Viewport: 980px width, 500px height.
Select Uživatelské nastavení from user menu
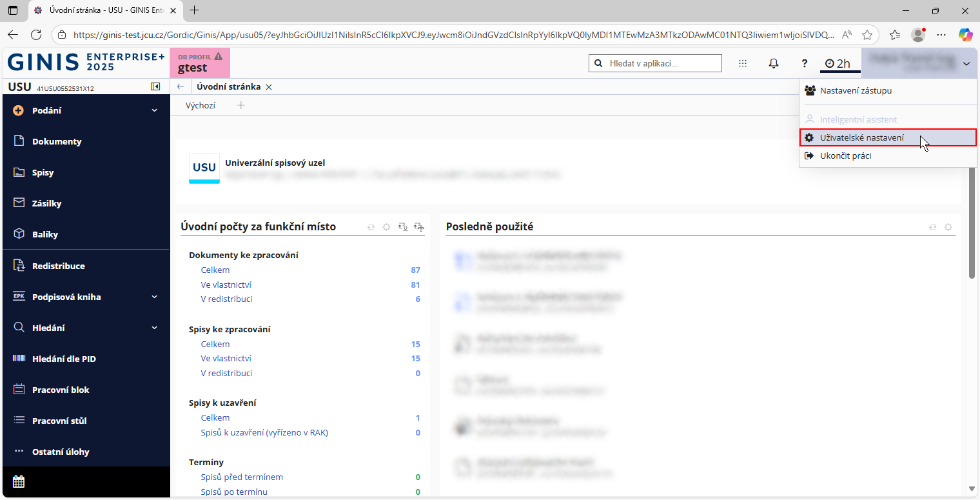click(x=861, y=137)
